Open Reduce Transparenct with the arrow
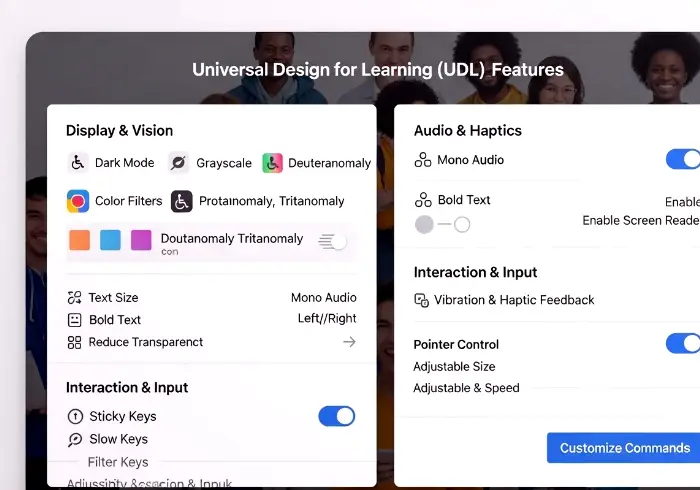The height and width of the screenshot is (490, 700). (x=349, y=342)
